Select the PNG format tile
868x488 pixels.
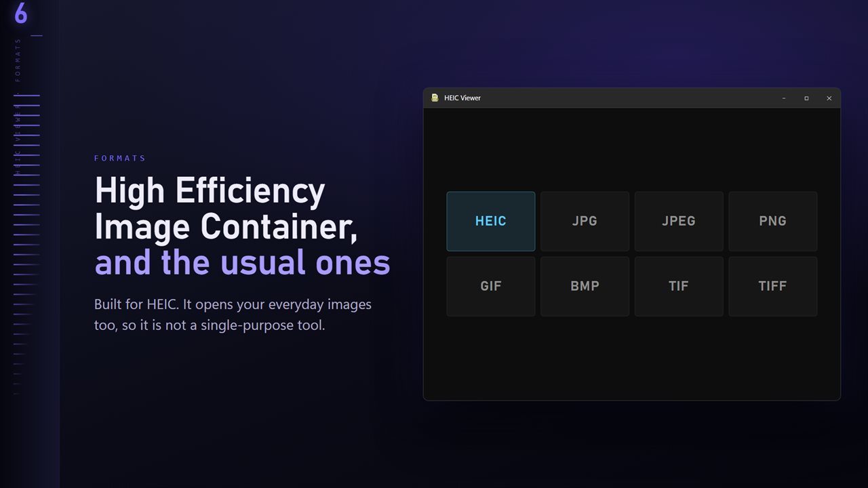(x=773, y=221)
